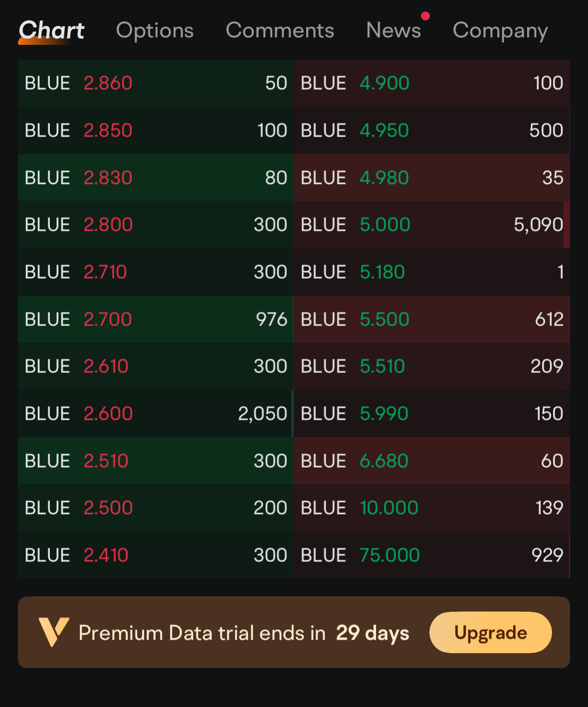The width and height of the screenshot is (588, 707).
Task: Tap the ask at 5.180 with 1 share
Action: click(432, 272)
